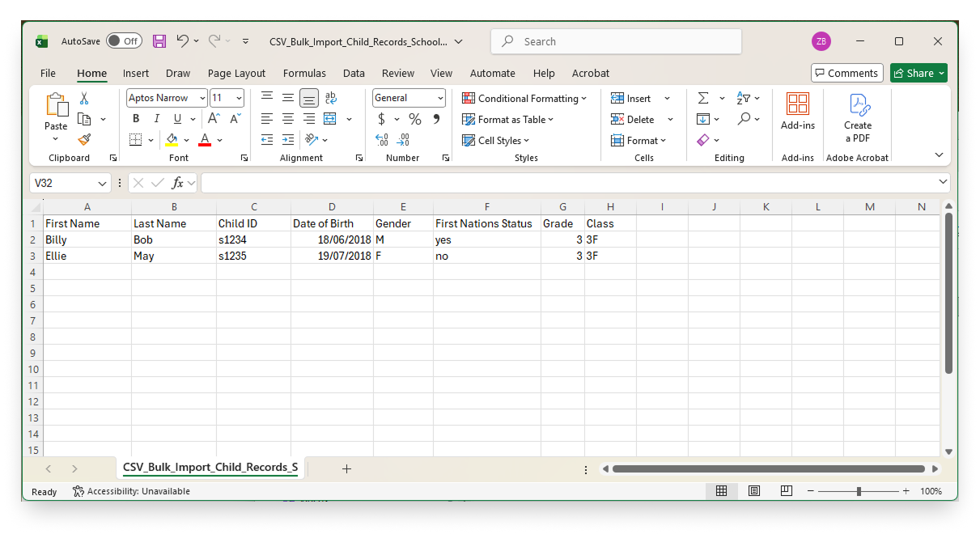Click the Share button

[918, 73]
